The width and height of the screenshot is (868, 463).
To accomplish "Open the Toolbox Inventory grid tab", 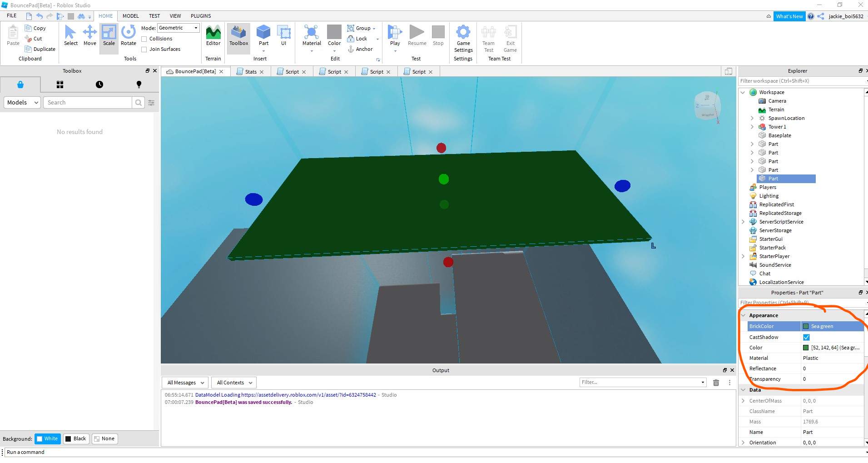I will click(x=60, y=85).
